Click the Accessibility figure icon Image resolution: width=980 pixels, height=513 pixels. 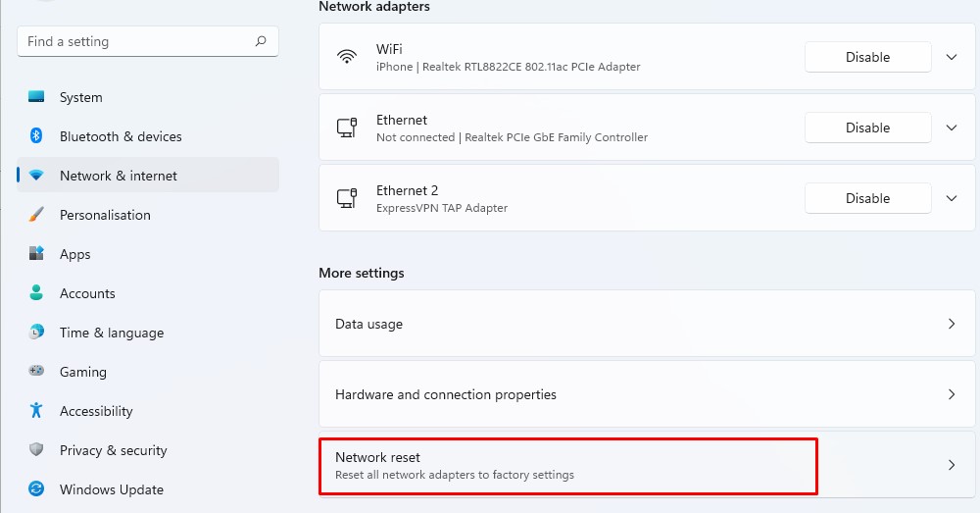click(x=36, y=410)
